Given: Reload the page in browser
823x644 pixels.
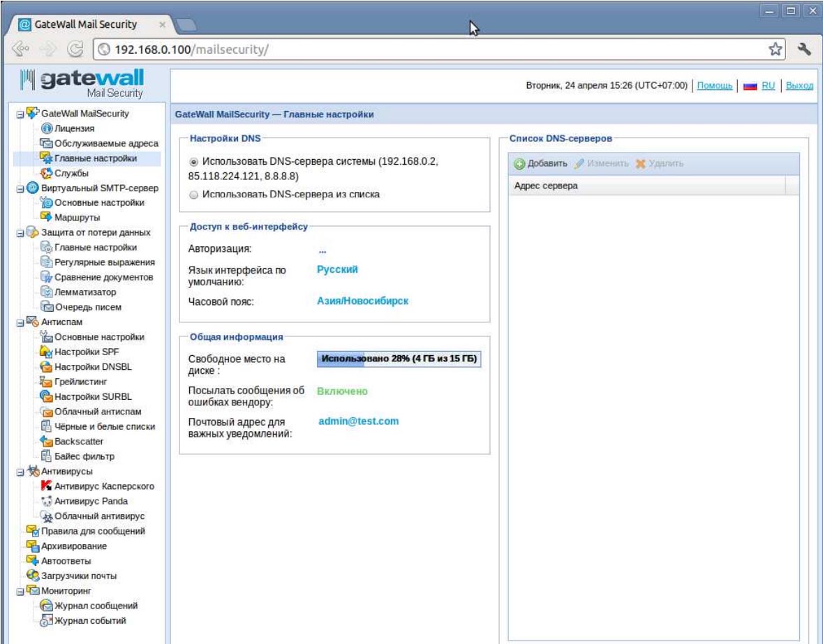Looking at the screenshot, I should [x=75, y=50].
